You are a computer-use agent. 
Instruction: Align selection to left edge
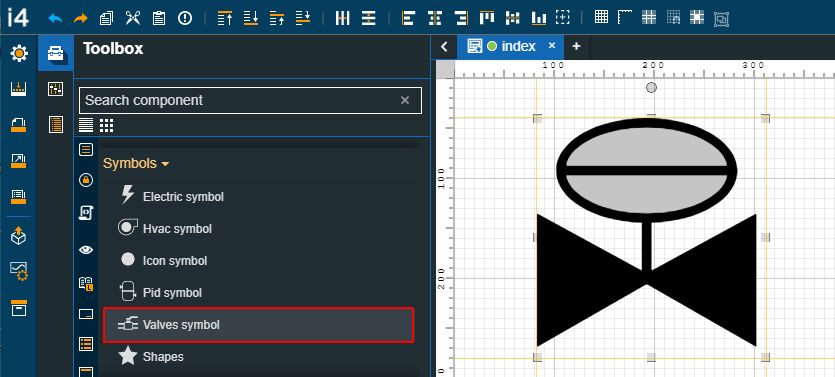click(408, 18)
